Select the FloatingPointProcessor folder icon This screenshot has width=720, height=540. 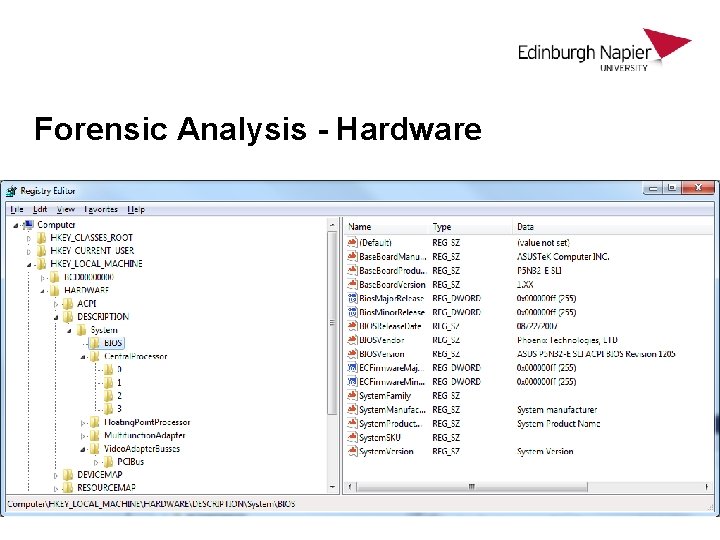[95, 422]
